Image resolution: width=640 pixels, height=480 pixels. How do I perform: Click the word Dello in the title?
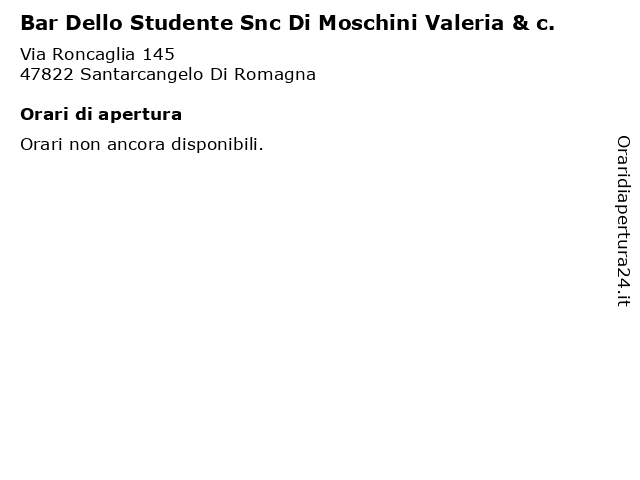tap(94, 23)
